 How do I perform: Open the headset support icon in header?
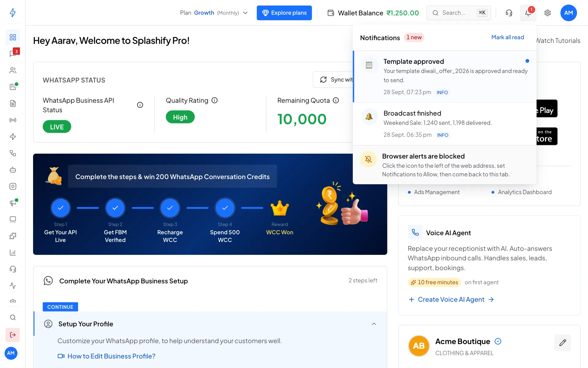pyautogui.click(x=509, y=13)
